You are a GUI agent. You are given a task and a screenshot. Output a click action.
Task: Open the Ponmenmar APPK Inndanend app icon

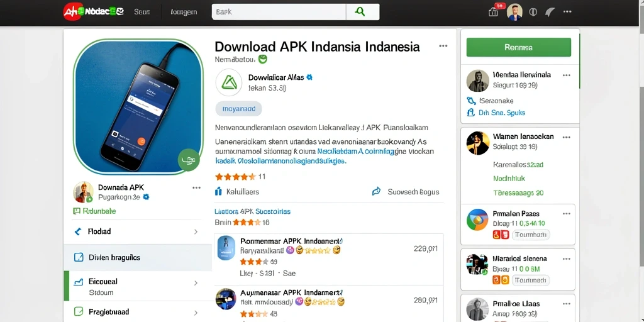tap(226, 248)
